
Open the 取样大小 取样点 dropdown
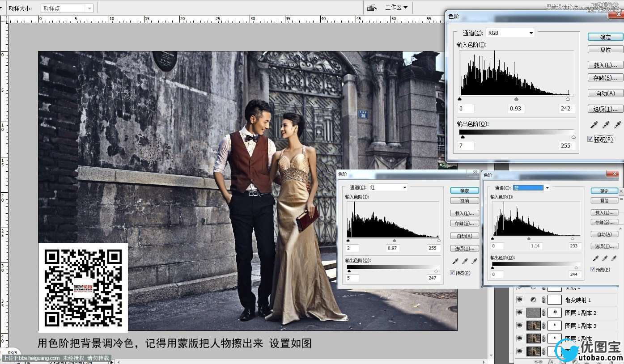67,8
